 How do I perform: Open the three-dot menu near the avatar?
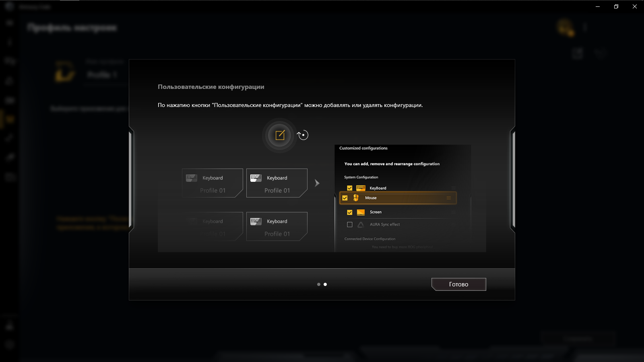pos(586,27)
